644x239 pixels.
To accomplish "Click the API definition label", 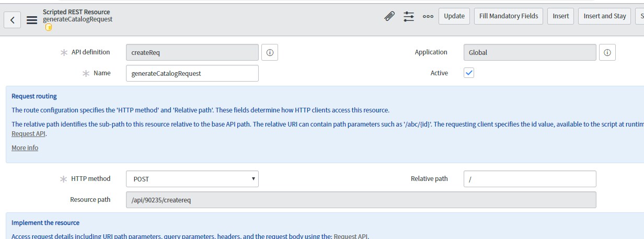I will click(91, 52).
